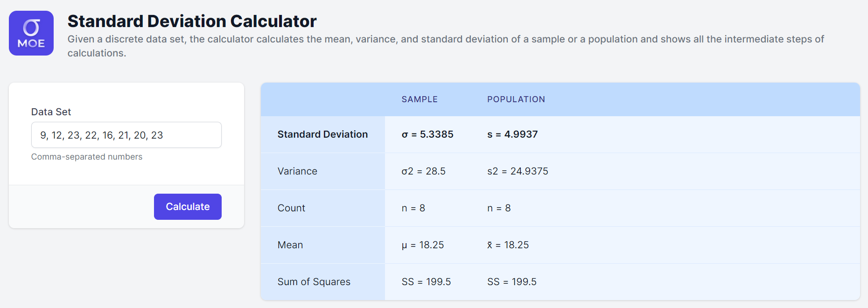Select the POPULATION column header

pyautogui.click(x=516, y=99)
